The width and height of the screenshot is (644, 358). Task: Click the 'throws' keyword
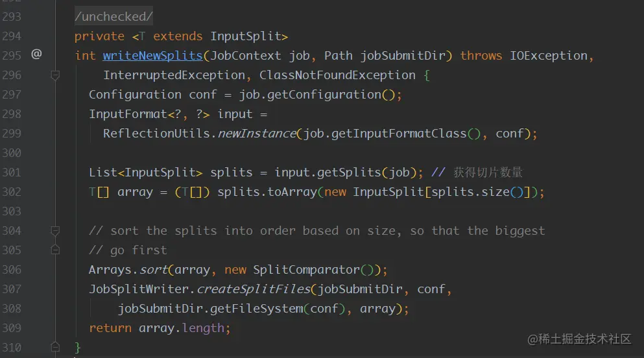pyautogui.click(x=481, y=55)
